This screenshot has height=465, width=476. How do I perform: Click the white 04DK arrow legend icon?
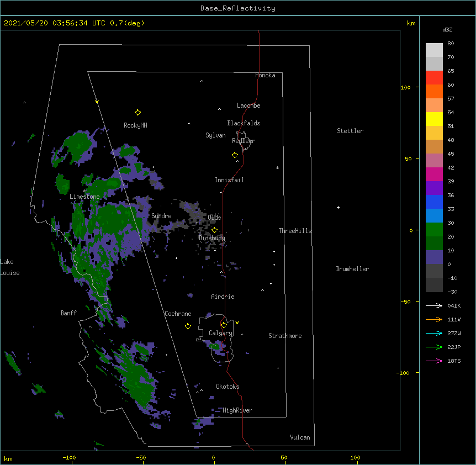pos(434,305)
